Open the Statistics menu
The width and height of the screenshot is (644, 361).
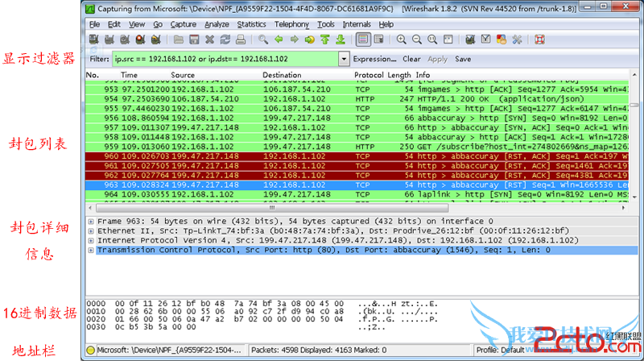pyautogui.click(x=251, y=24)
